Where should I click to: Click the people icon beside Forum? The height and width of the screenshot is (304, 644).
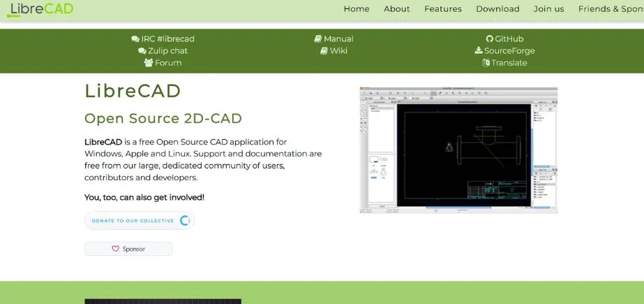click(x=149, y=63)
